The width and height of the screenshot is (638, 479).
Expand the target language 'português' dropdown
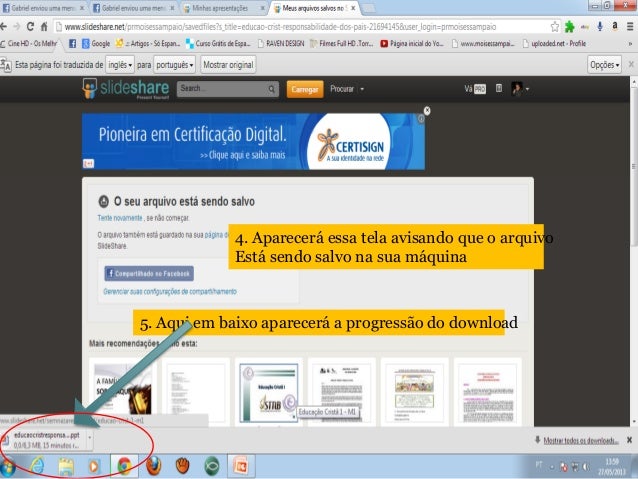(175, 65)
